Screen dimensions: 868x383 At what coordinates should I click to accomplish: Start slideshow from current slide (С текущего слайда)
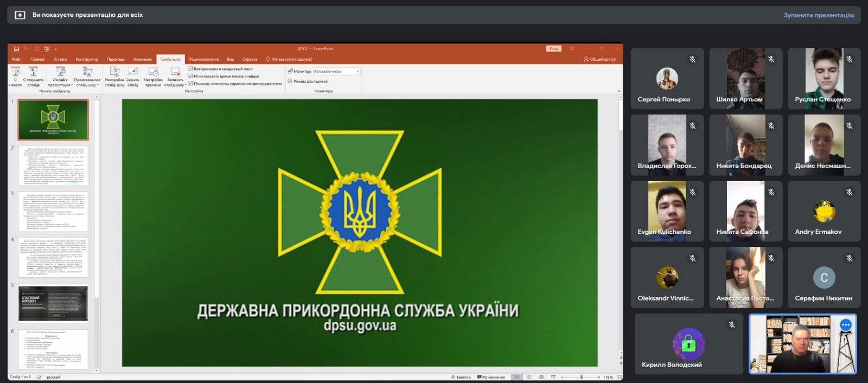pyautogui.click(x=34, y=76)
